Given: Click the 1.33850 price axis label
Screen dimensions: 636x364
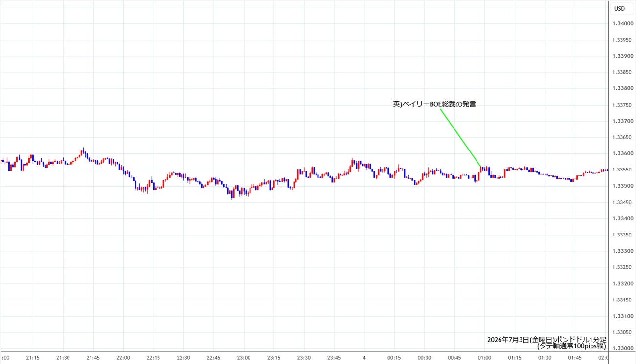Looking at the screenshot, I should (x=622, y=72).
